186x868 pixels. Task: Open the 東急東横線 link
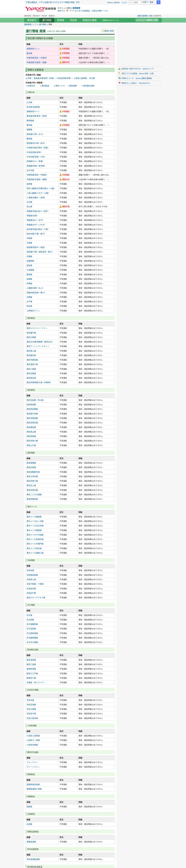[x=31, y=463]
